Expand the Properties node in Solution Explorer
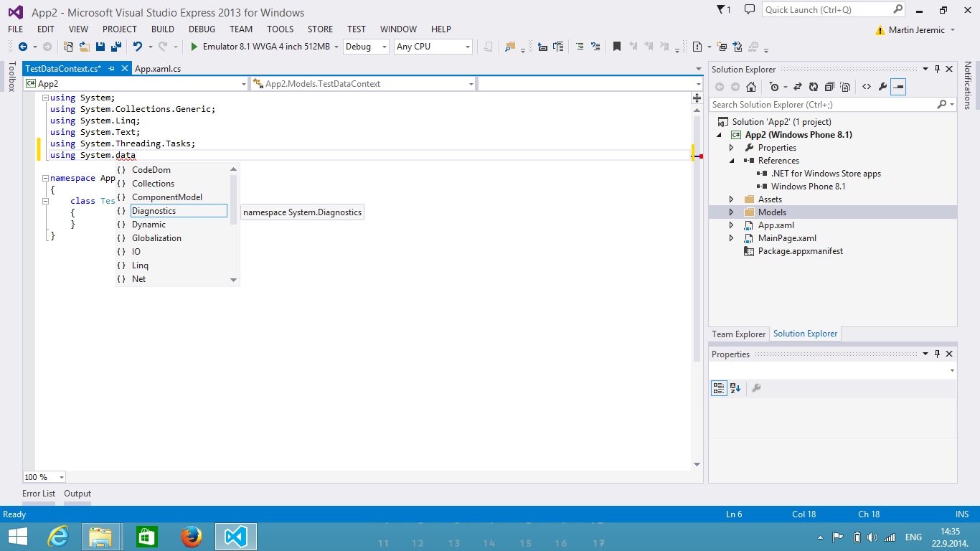The image size is (980, 551). click(x=732, y=148)
